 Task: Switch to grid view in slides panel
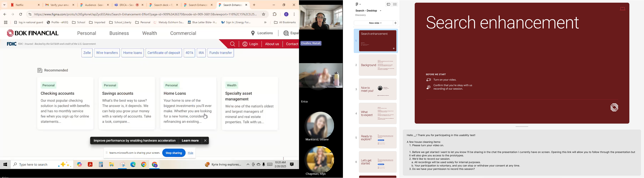395,4
